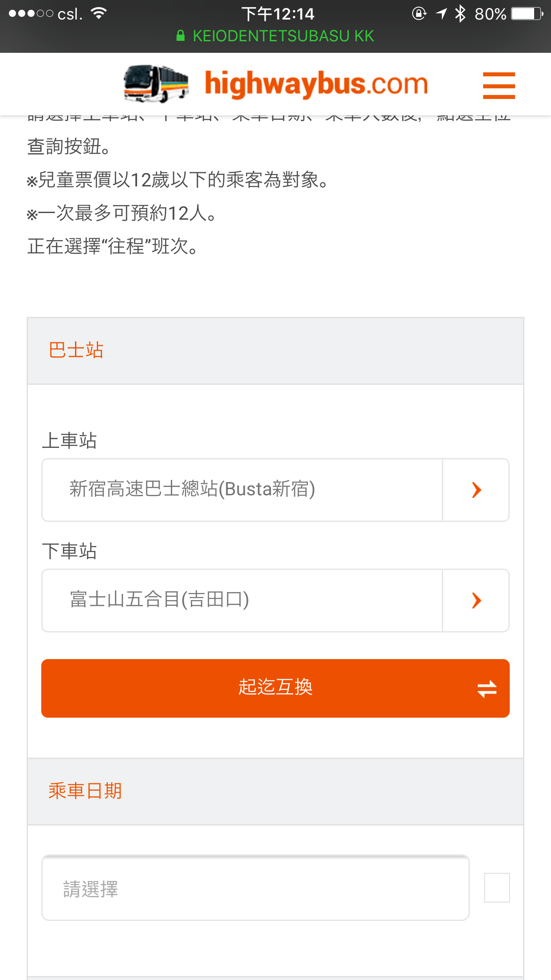Select the 新宿高速巴士總站 boarding field
The image size is (551, 980).
(242, 490)
